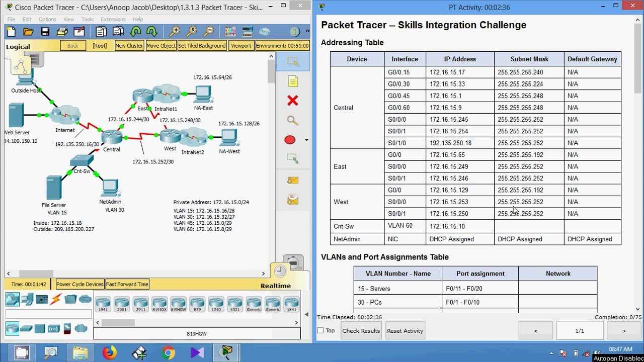Click the Set Tiled Background button
The image size is (644, 362).
click(202, 46)
